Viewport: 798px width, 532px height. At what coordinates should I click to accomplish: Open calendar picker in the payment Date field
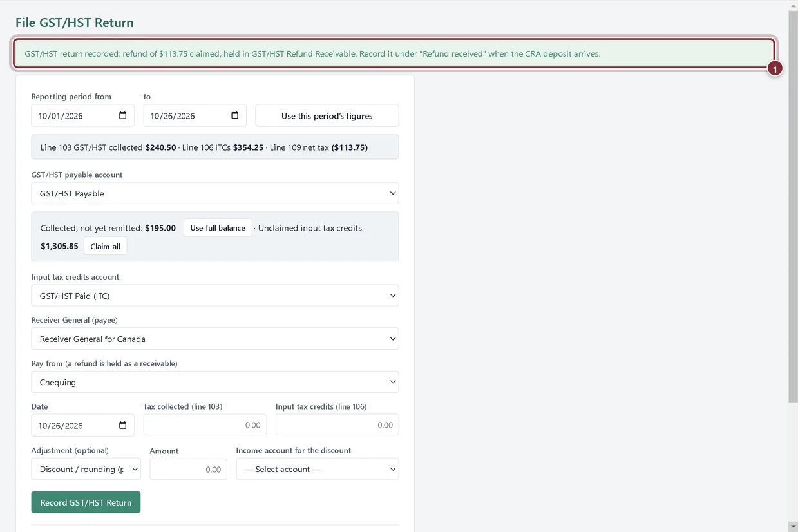(122, 426)
